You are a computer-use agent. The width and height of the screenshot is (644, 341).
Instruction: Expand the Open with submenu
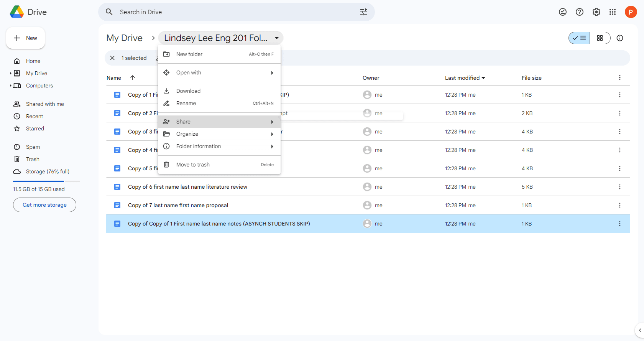[x=219, y=72]
